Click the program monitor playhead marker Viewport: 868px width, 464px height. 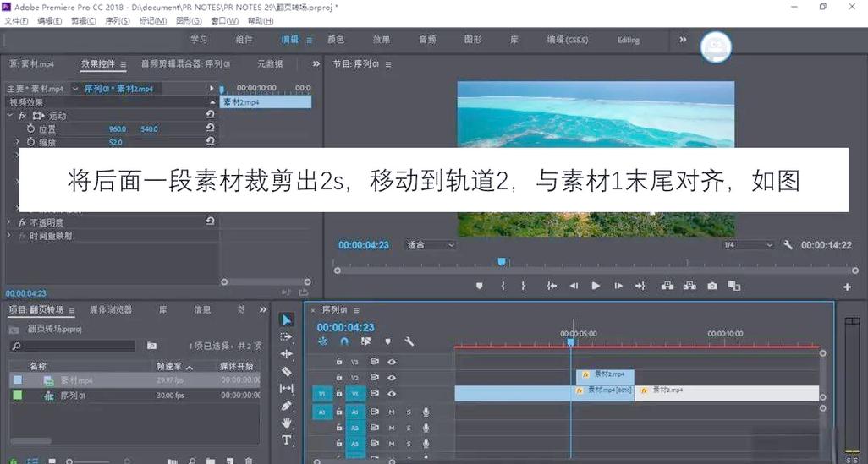[x=502, y=262]
